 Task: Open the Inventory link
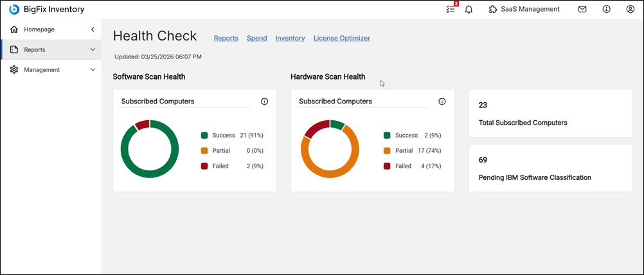pos(290,38)
